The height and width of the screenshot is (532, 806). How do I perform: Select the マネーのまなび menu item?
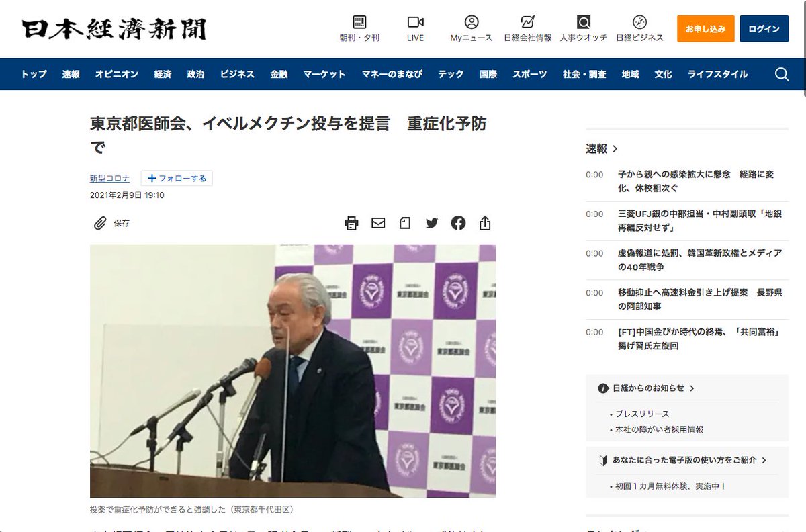click(x=392, y=74)
